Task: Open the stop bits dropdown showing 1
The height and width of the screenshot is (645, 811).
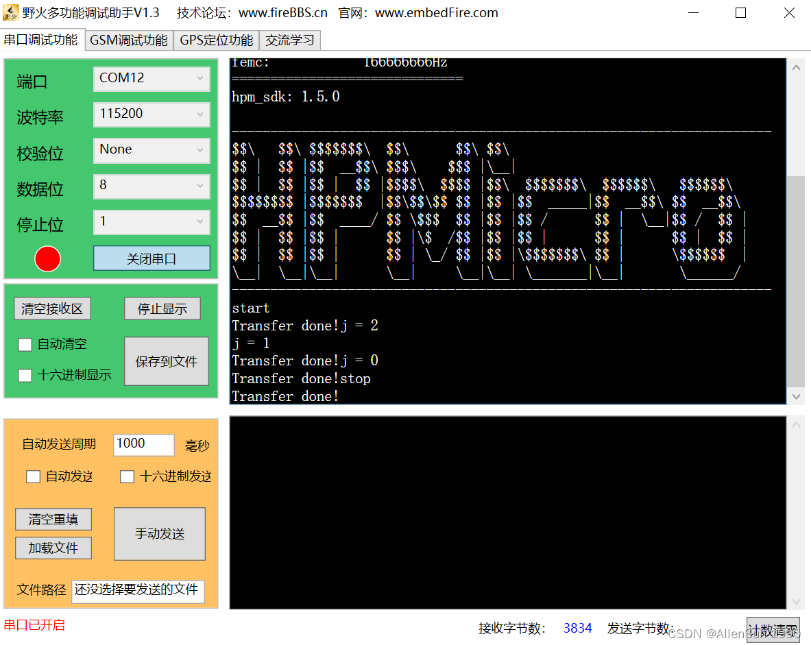Action: [152, 221]
